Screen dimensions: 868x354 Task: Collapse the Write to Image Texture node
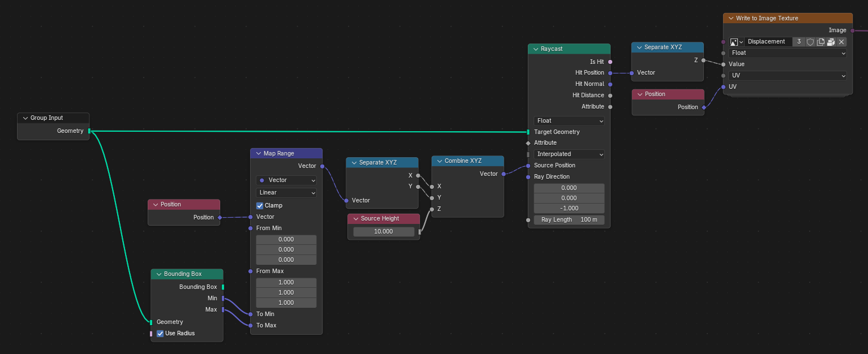click(731, 19)
